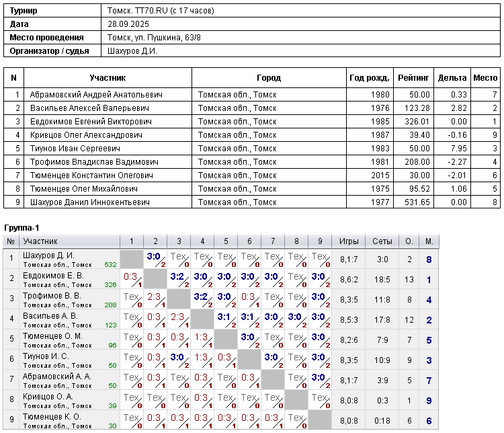Open Шахуров Д. И. in group table
Viewport: 504px width, 433px height.
coord(48,255)
